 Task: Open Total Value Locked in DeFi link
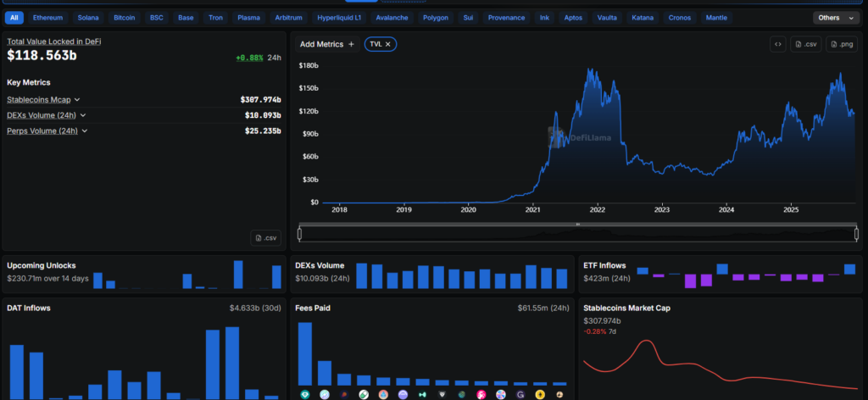click(54, 41)
